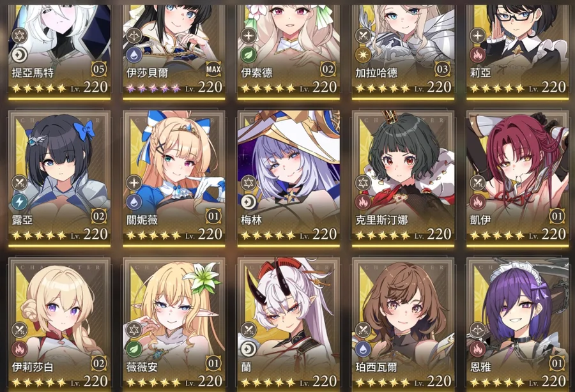575x392 pixels.
Task: Select the 露亞 character card
Action: pyautogui.click(x=59, y=179)
